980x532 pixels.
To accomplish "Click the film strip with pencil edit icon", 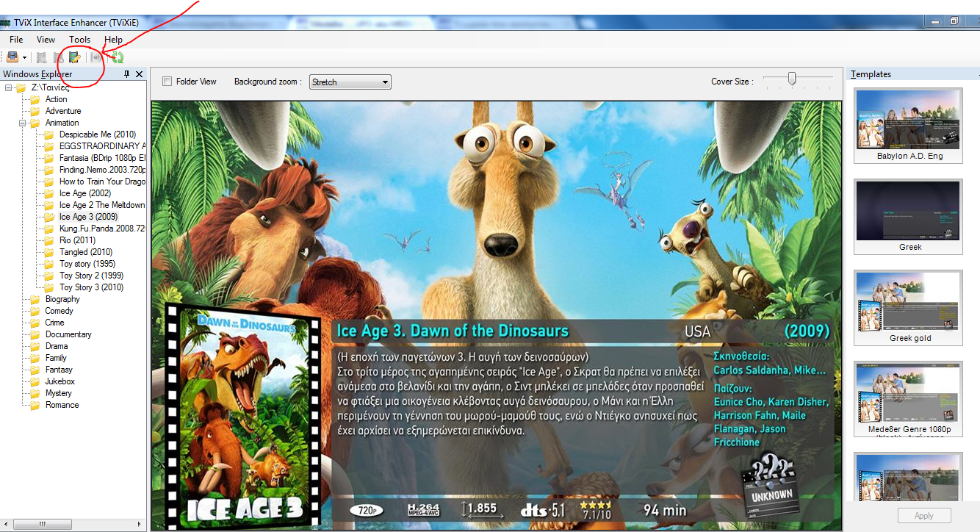I will (74, 57).
